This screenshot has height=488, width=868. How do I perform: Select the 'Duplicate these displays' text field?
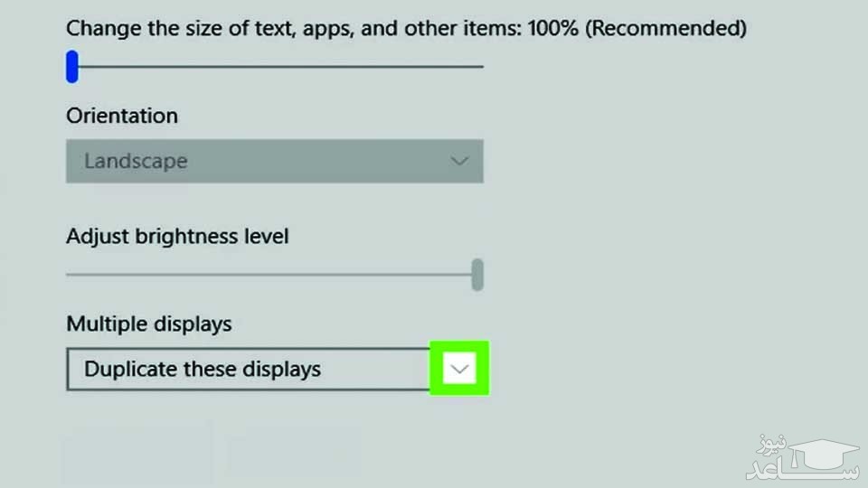pyautogui.click(x=203, y=369)
